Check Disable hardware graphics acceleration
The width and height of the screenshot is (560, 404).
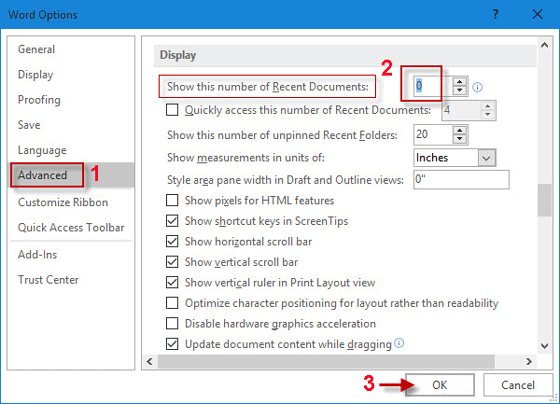pos(172,323)
